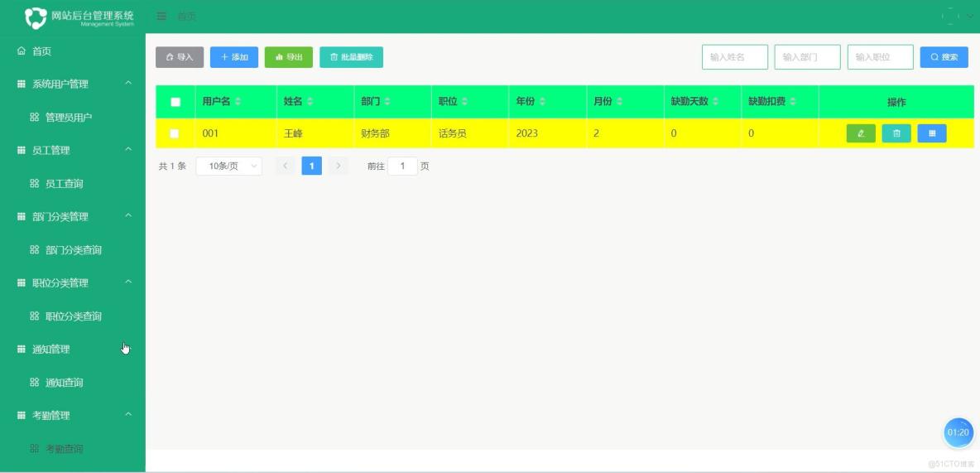Sort table by 部门 column arrows
Viewport: 980px width, 473px height.
point(387,101)
